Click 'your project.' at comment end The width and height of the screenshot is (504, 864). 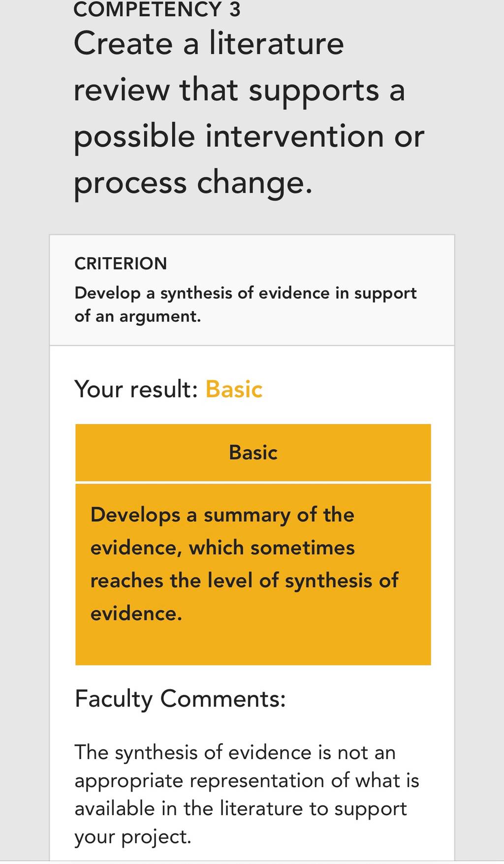click(133, 837)
